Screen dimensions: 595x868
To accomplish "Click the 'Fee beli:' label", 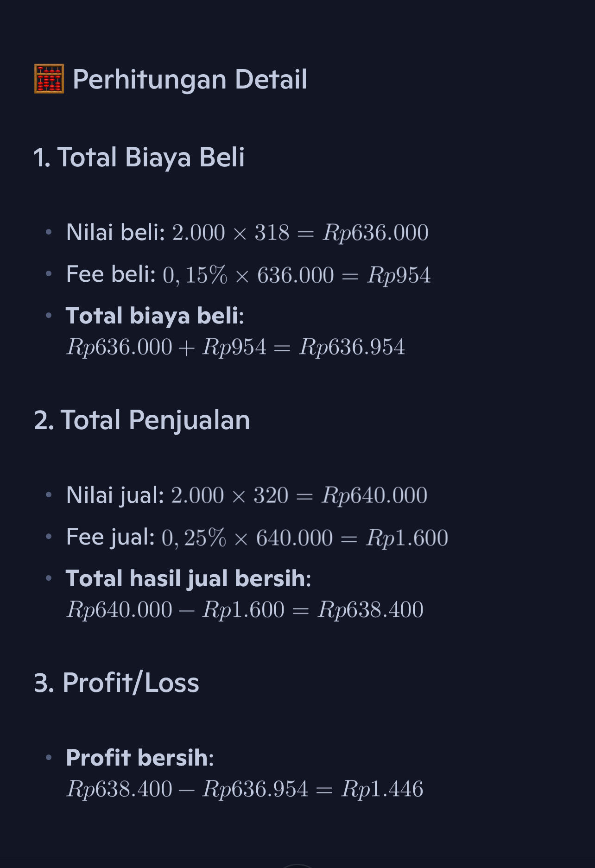I will (111, 274).
